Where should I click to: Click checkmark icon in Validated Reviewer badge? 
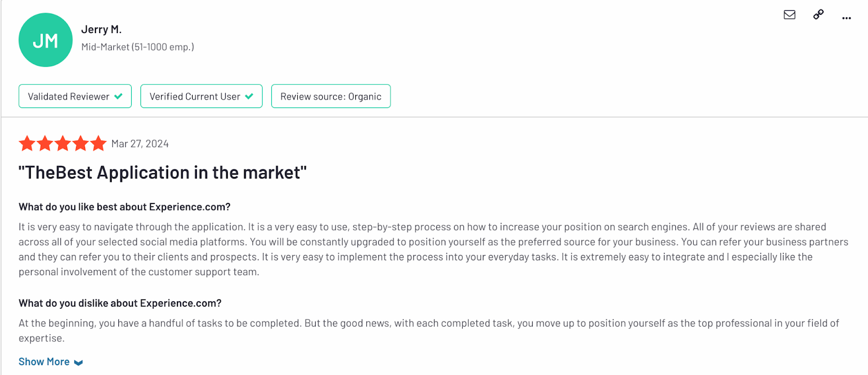click(118, 96)
